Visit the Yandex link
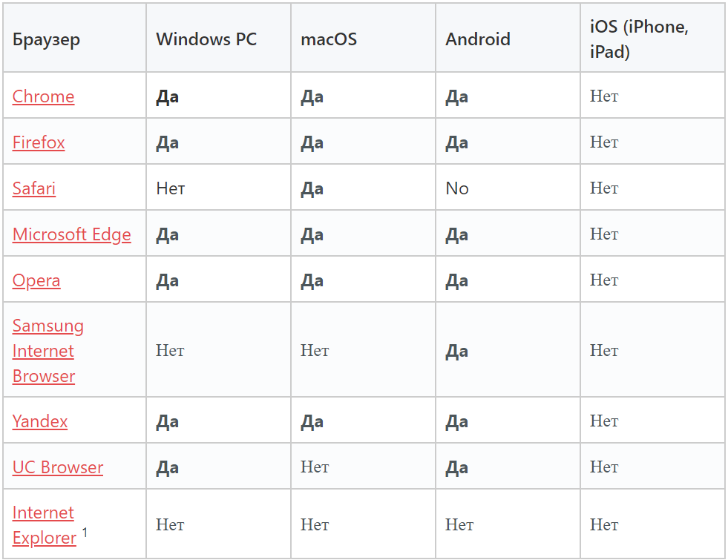Image resolution: width=728 pixels, height=560 pixels. tap(40, 421)
